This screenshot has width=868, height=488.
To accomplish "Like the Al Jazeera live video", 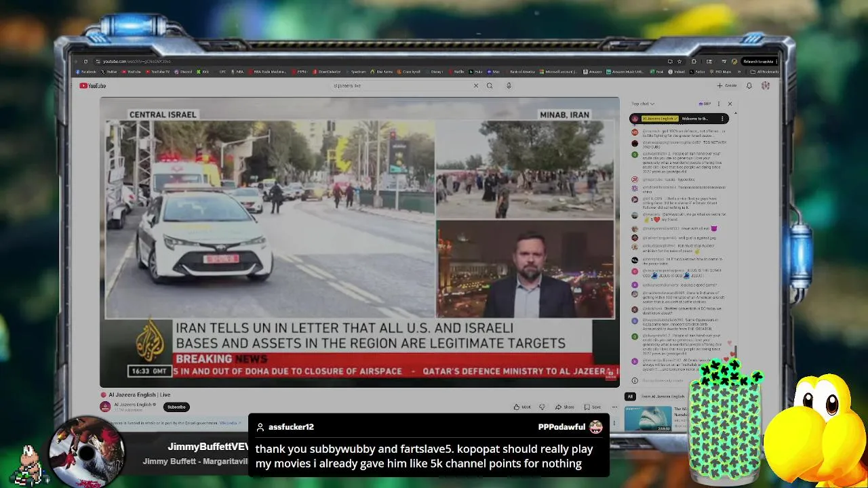I will pyautogui.click(x=522, y=407).
